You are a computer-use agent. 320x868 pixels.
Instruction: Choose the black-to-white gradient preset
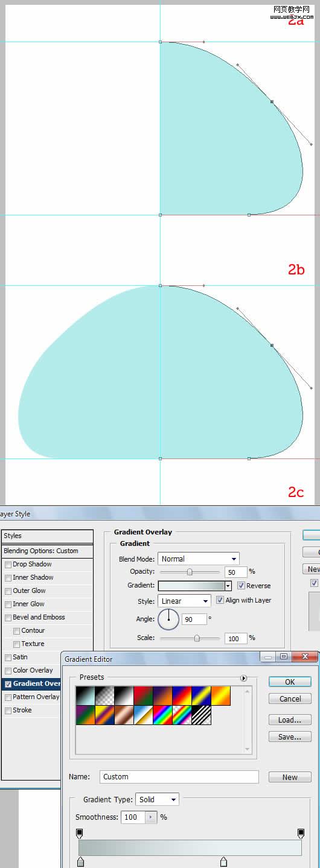(124, 696)
